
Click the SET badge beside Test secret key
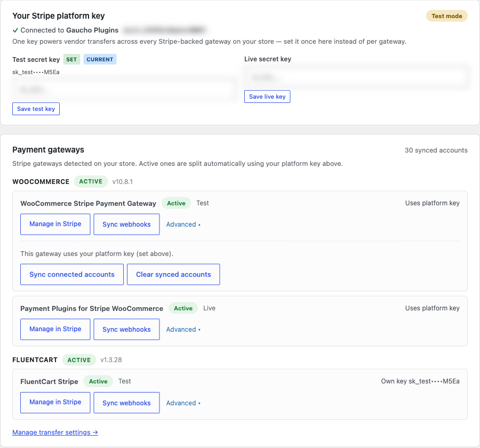point(71,59)
